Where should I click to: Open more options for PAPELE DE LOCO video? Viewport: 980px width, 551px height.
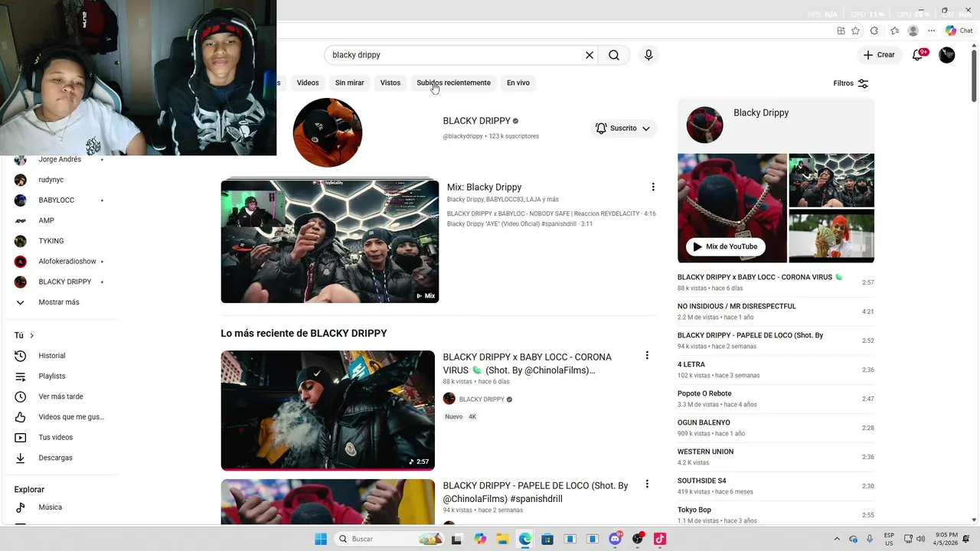pyautogui.click(x=647, y=484)
